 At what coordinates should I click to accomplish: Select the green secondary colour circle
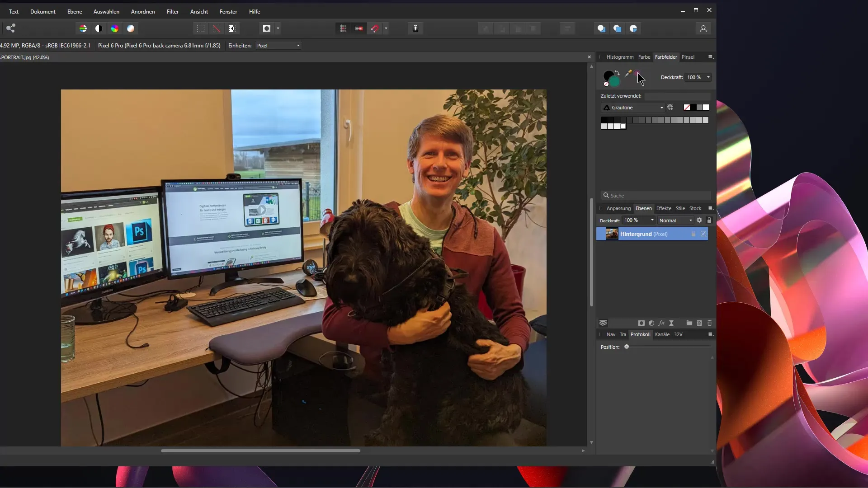click(614, 82)
